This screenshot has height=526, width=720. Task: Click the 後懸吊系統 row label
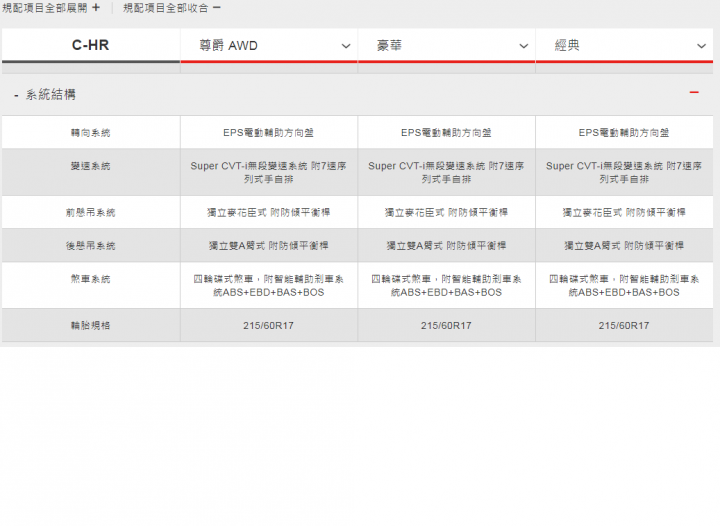coord(90,246)
